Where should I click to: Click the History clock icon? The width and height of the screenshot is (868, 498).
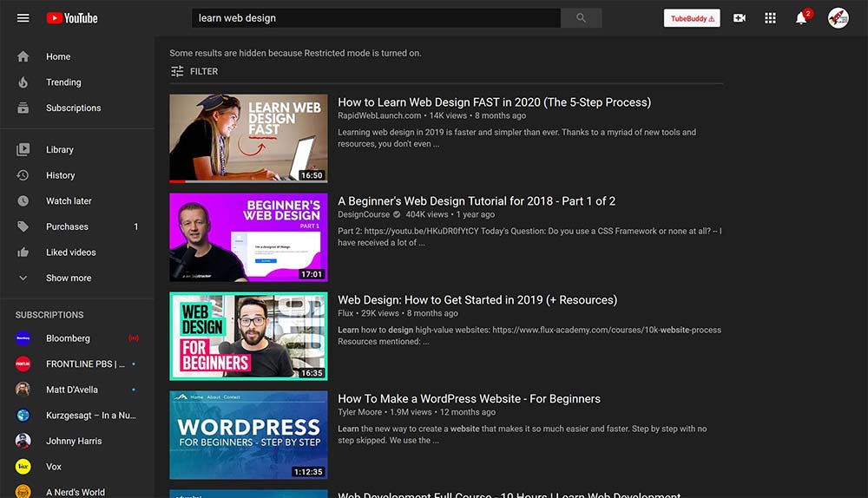click(x=23, y=175)
